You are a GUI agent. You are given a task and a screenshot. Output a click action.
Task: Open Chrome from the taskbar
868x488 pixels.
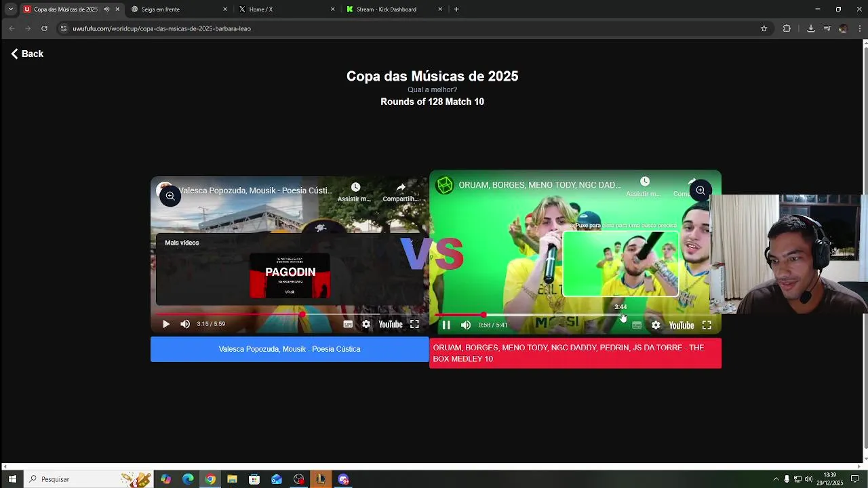[210, 479]
